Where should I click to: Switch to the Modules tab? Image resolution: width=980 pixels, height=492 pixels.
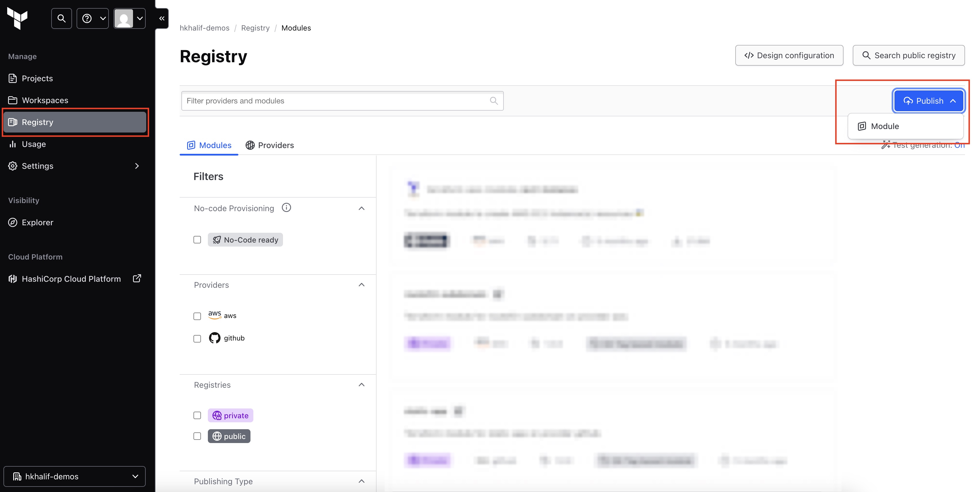point(209,145)
